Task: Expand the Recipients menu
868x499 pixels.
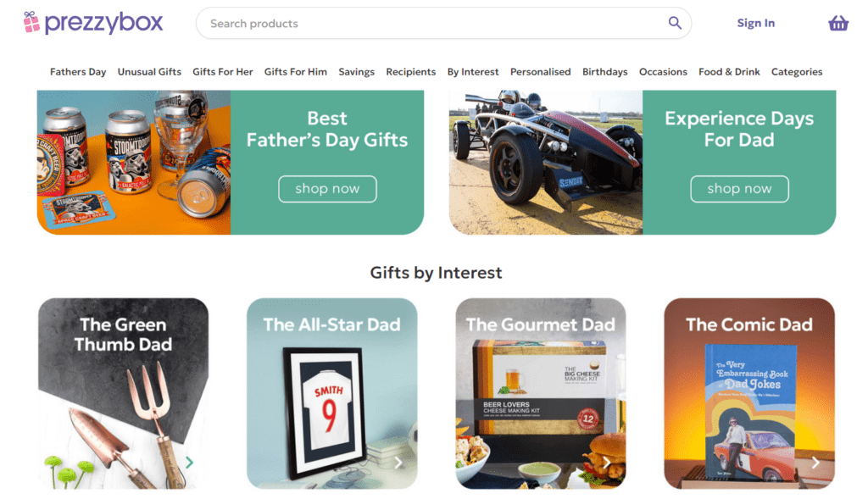Action: 411,72
